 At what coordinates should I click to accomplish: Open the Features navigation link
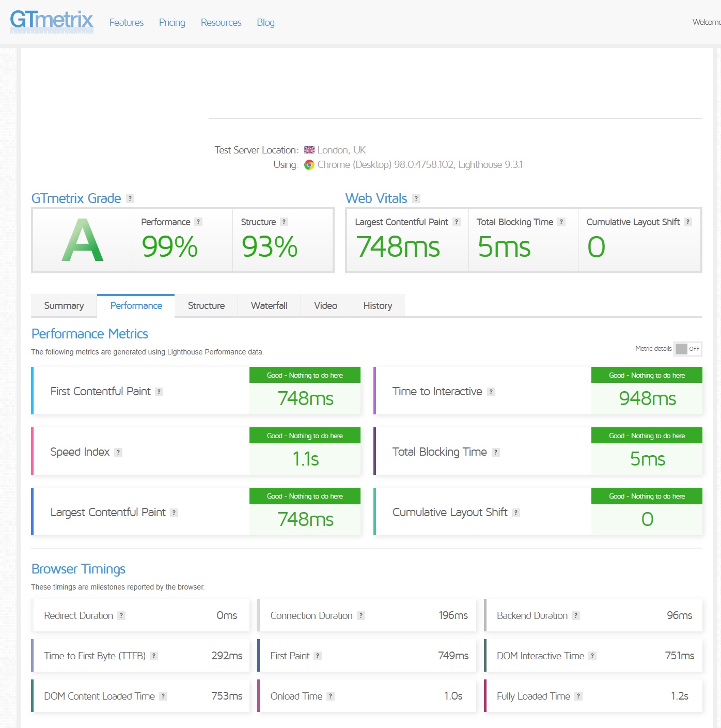127,22
